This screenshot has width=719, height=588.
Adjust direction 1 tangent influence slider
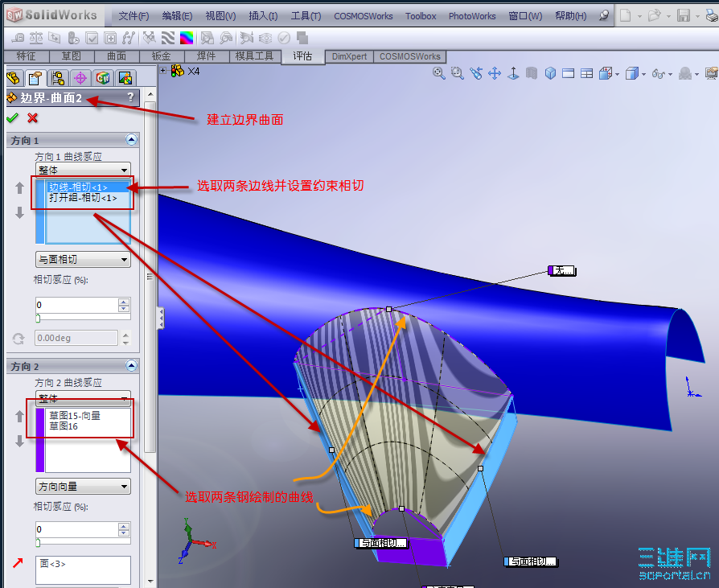pos(38,318)
